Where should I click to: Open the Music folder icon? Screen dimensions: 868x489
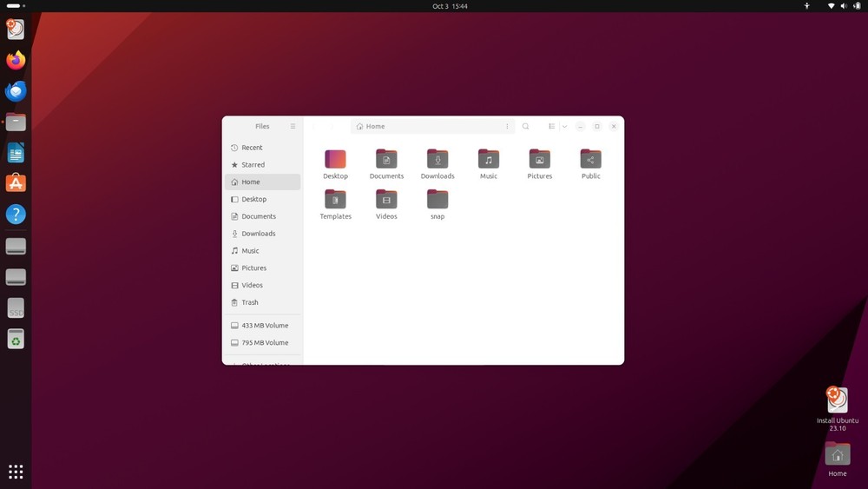pyautogui.click(x=488, y=160)
